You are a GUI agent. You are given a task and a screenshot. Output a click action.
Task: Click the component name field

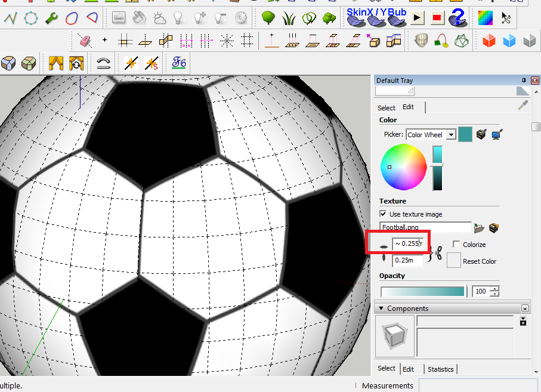[465, 321]
